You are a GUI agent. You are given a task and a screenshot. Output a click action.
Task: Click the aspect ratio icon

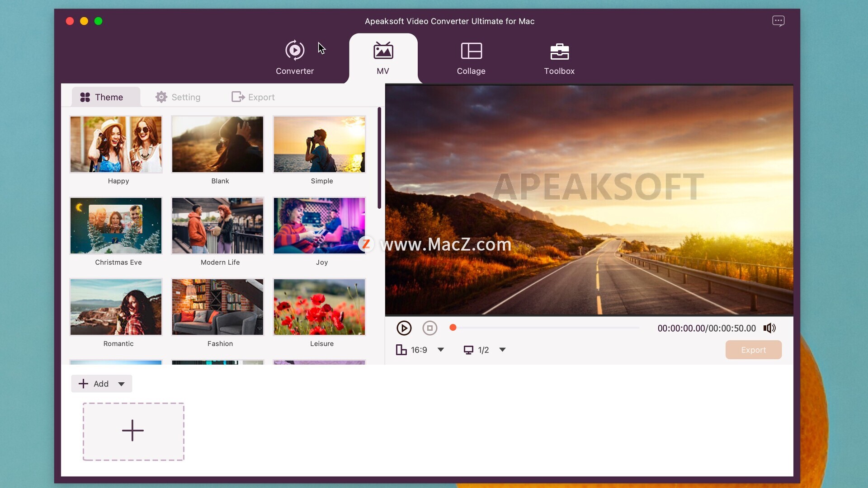(401, 350)
